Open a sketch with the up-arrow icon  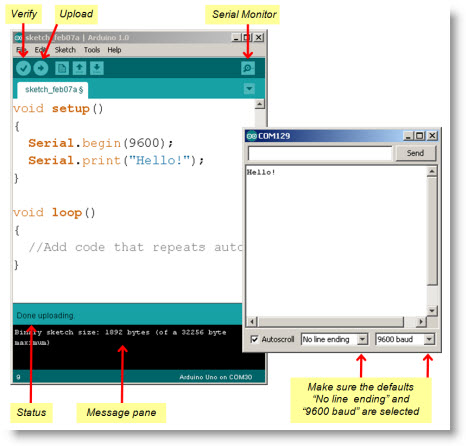coord(79,68)
